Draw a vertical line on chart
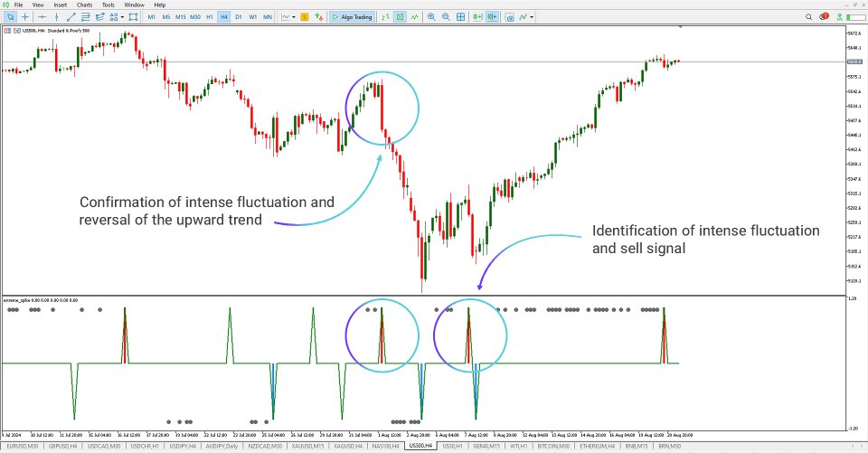Viewport: 868px width, 453px height. coord(56,17)
